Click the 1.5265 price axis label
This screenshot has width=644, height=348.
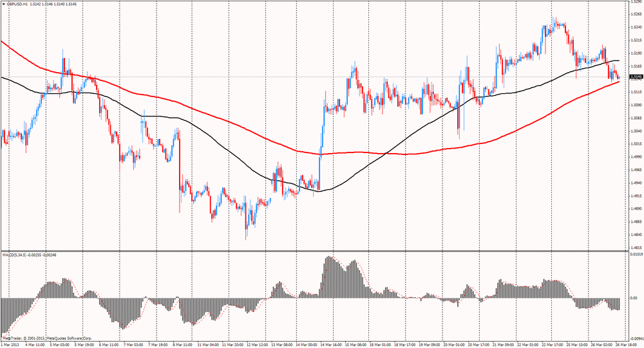(x=636, y=14)
